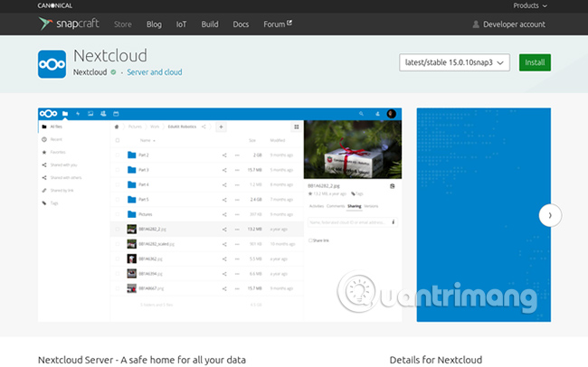Click the Developer account user icon
This screenshot has width=588, height=367.
(x=476, y=24)
